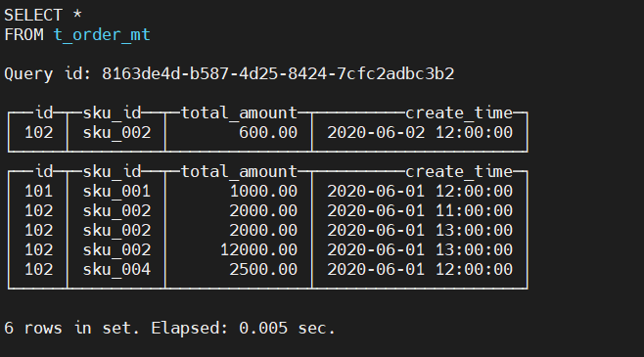Click the 1000.00 amount cell

tap(263, 192)
